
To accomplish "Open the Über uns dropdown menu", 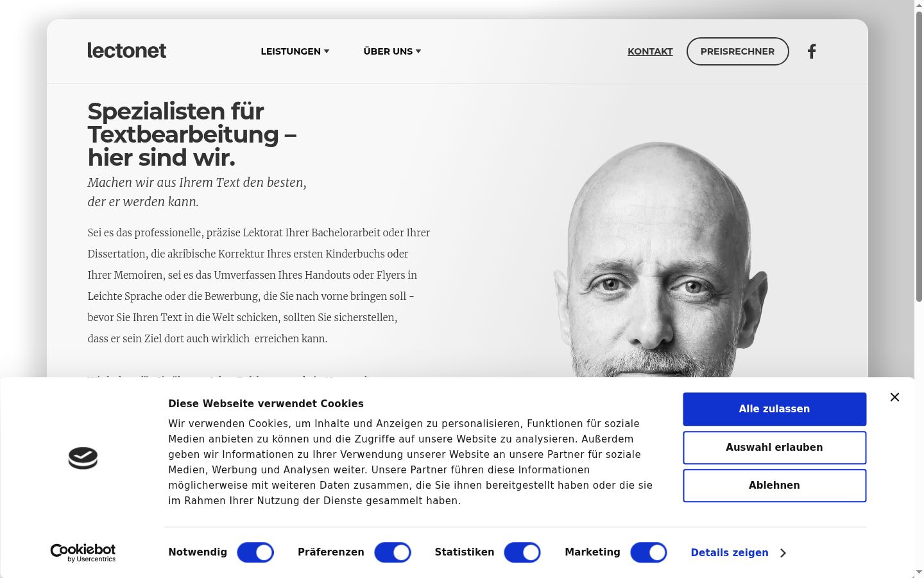I will 392,51.
